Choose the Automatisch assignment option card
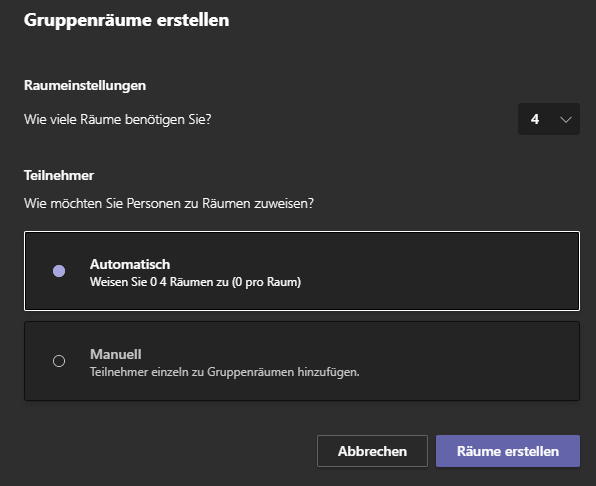This screenshot has width=596, height=486. coord(302,271)
